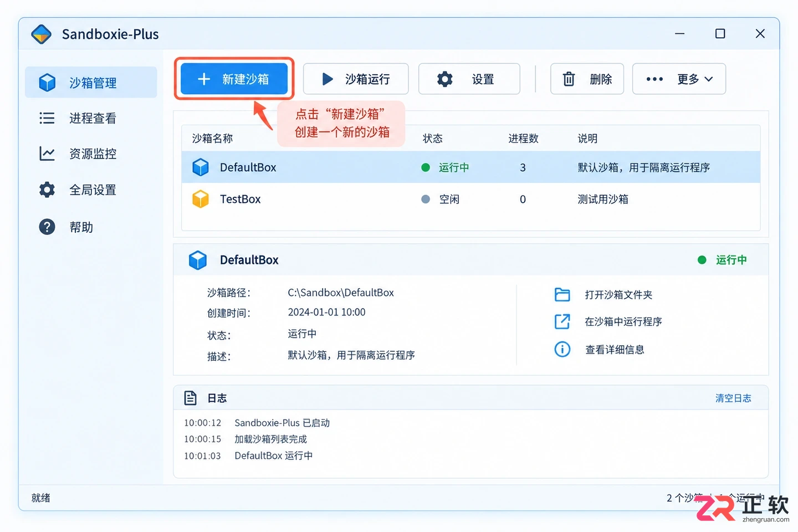Click the info icon for 查看详细信息

562,349
